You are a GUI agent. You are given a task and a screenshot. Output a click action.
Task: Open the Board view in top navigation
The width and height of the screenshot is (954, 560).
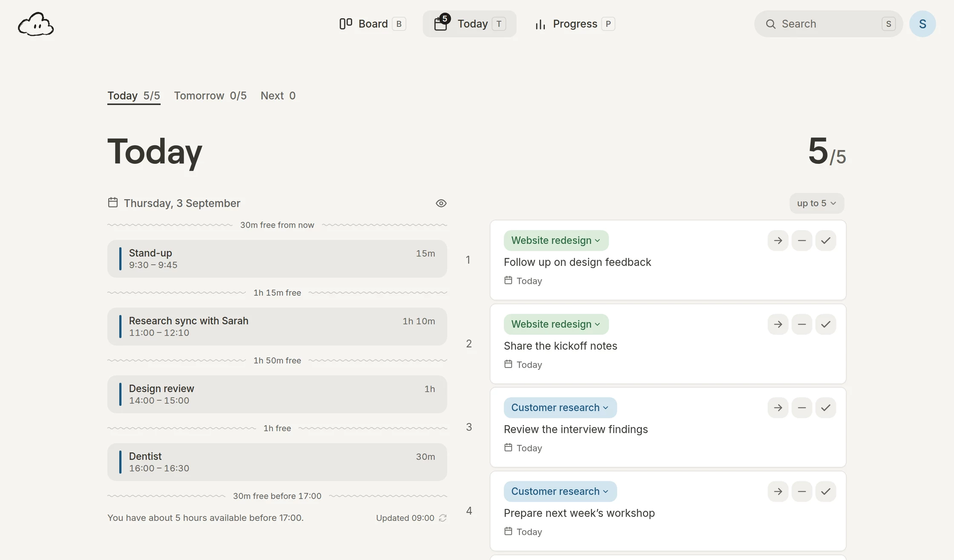point(373,24)
